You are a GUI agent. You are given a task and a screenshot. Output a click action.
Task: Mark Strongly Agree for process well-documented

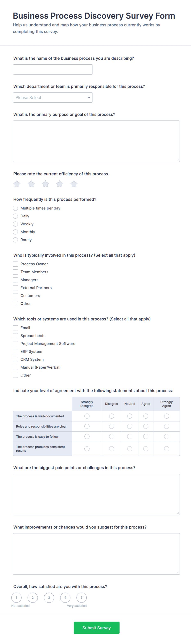coord(167,416)
